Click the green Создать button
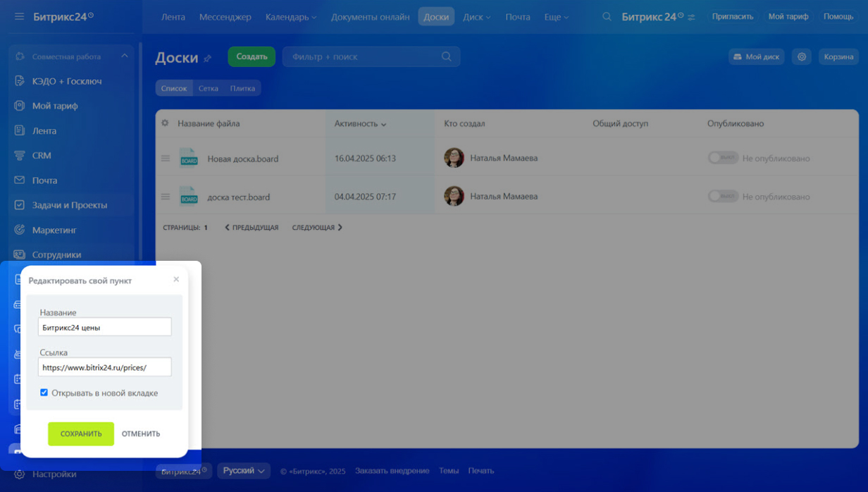 pos(252,56)
